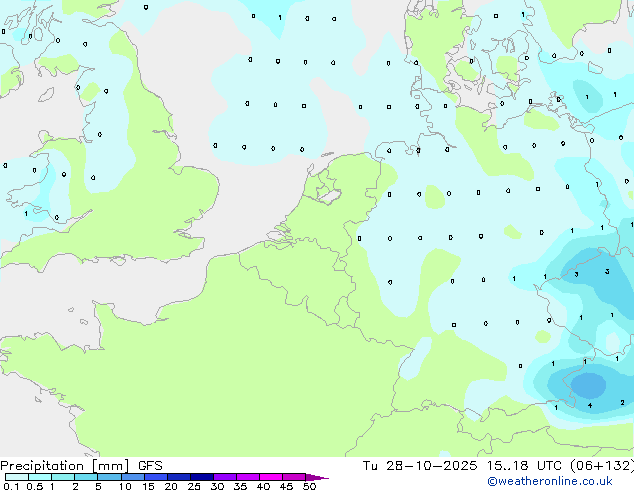Image resolution: width=634 pixels, height=490 pixels.
Task: Click the legend scale label '30'
Action: (x=217, y=486)
